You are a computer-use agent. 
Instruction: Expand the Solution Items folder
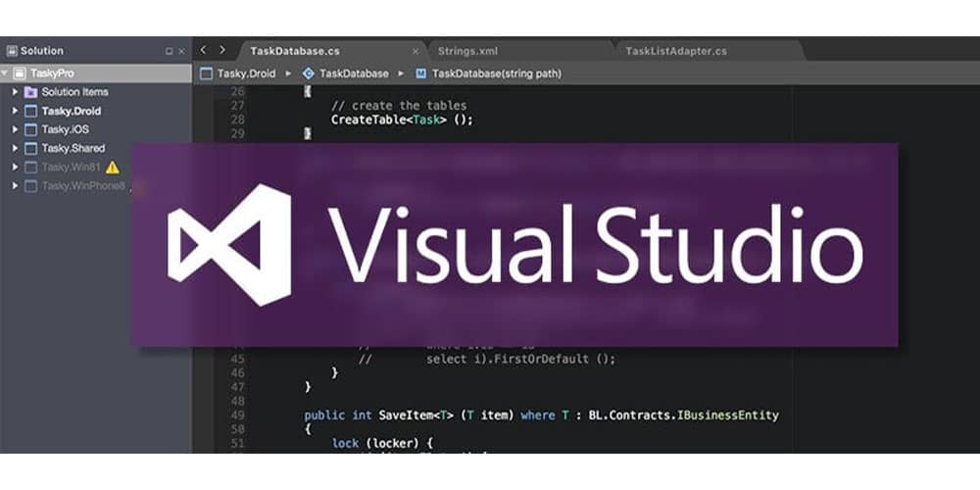click(x=16, y=92)
